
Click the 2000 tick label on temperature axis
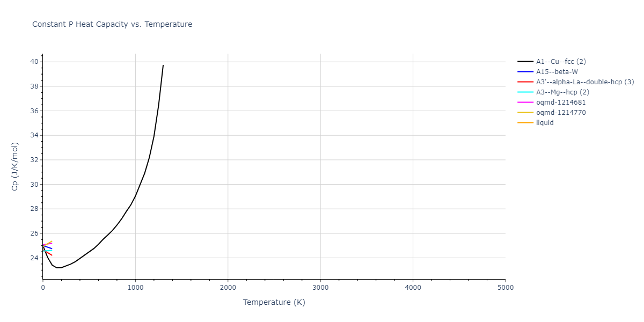(x=228, y=288)
